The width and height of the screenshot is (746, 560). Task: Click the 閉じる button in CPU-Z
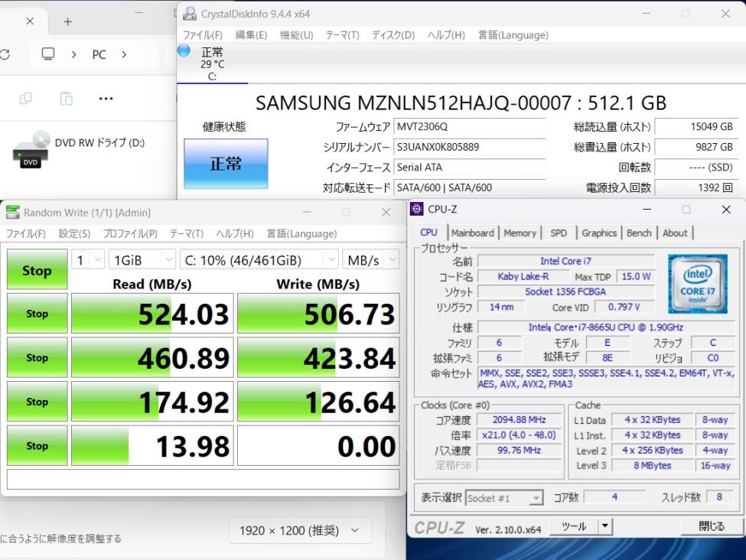[712, 526]
